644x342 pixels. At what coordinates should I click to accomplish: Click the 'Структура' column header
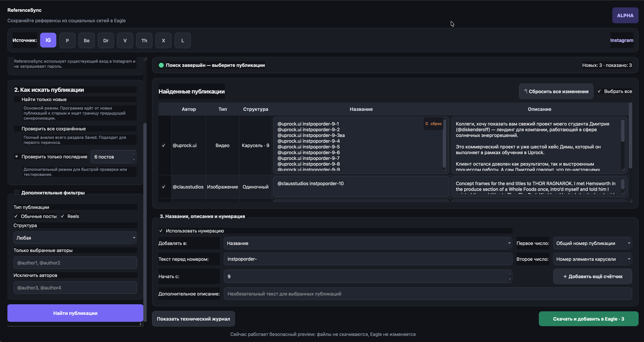coord(256,109)
